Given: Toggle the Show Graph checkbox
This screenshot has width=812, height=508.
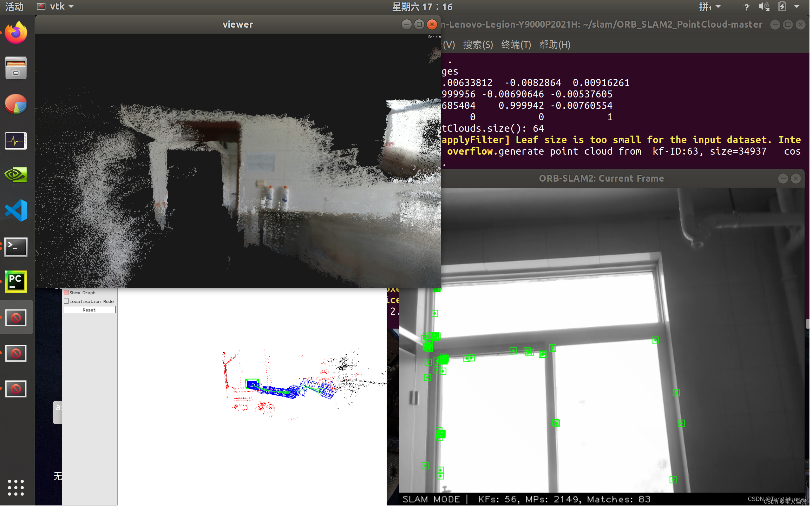Looking at the screenshot, I should point(66,293).
